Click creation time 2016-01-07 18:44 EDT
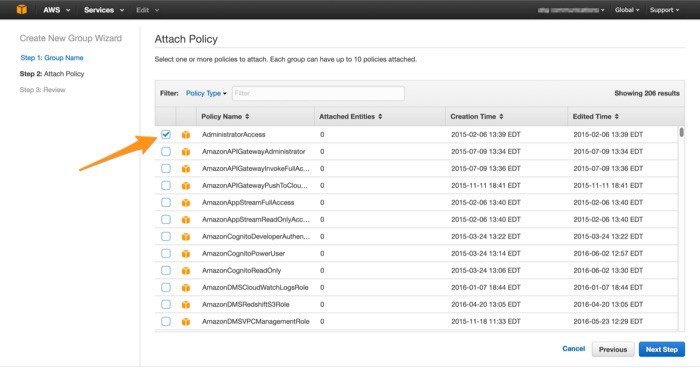The image size is (700, 377). tap(486, 287)
